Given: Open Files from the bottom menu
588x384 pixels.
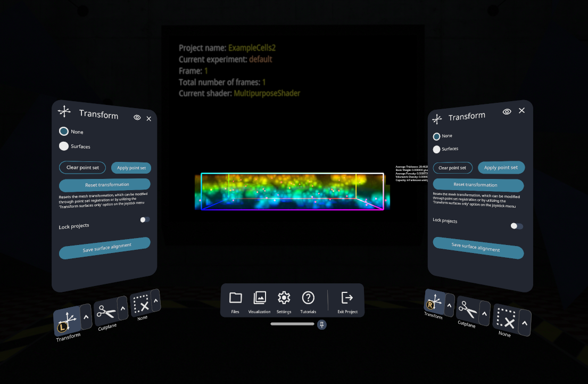Looking at the screenshot, I should pyautogui.click(x=235, y=302).
